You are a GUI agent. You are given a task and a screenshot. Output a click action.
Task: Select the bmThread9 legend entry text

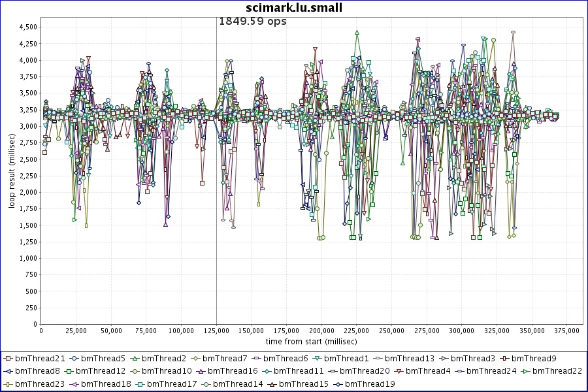(534, 359)
